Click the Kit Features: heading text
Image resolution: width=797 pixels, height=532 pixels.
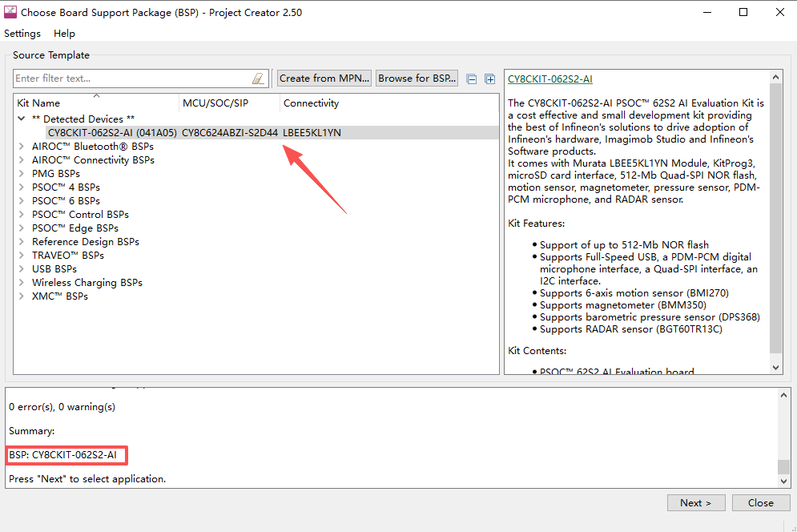click(536, 224)
